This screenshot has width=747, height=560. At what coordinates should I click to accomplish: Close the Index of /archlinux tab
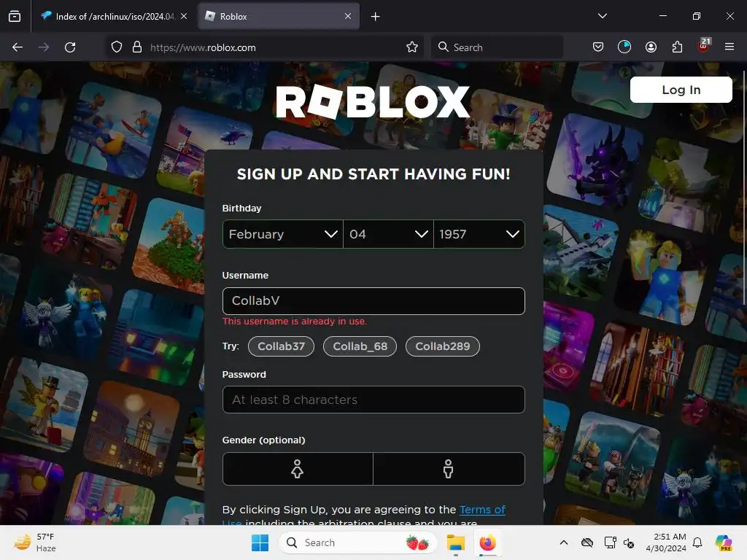tap(184, 16)
